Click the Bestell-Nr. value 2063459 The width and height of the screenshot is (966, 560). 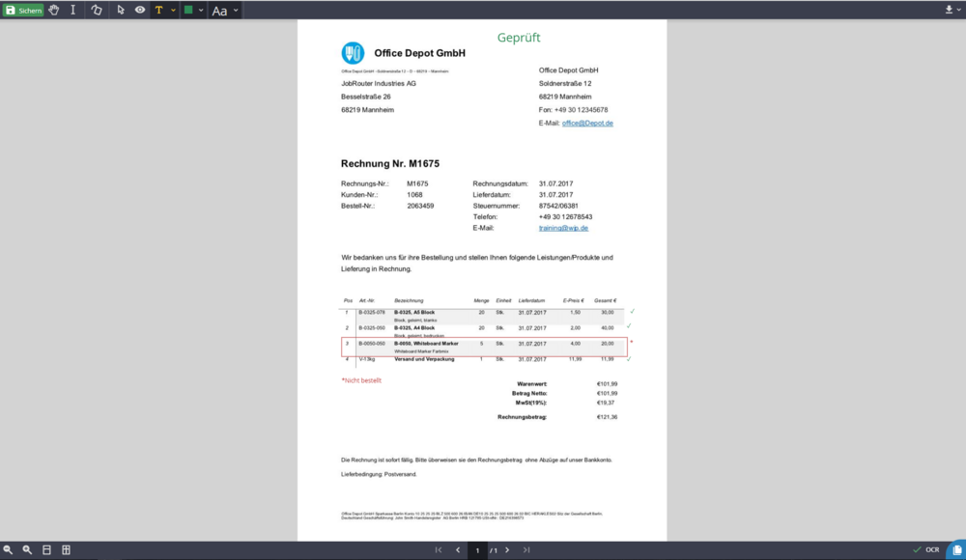pyautogui.click(x=420, y=206)
